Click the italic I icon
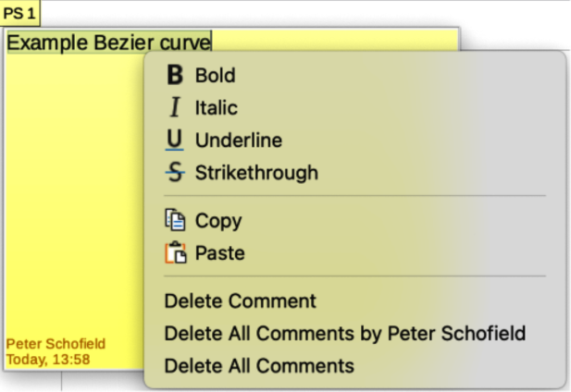This screenshot has height=392, width=571. click(x=175, y=108)
